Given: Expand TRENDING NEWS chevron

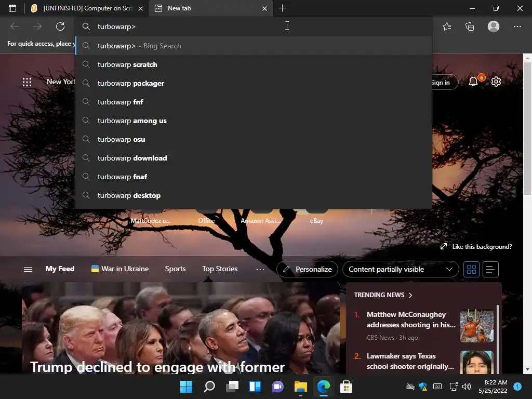Looking at the screenshot, I should tap(410, 295).
